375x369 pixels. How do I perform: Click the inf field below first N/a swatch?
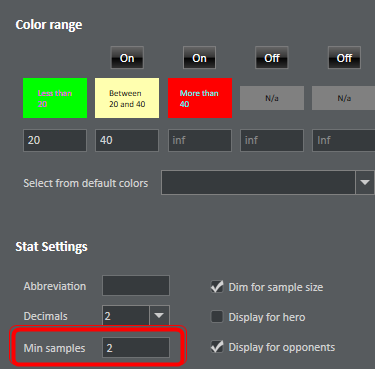tap(272, 140)
